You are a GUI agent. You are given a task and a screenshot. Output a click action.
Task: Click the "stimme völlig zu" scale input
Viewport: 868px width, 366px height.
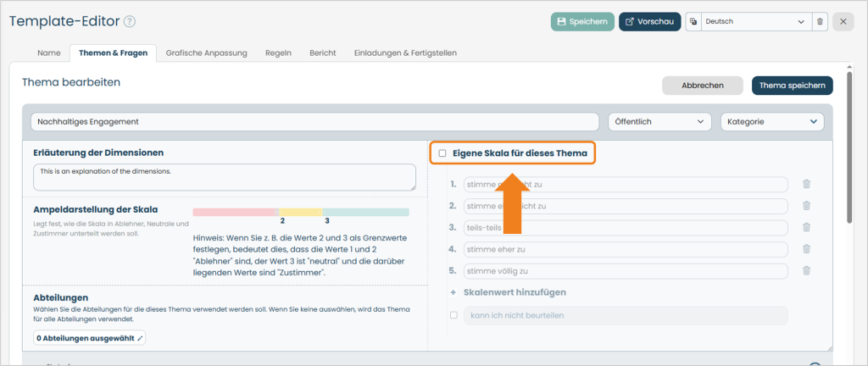coord(626,271)
